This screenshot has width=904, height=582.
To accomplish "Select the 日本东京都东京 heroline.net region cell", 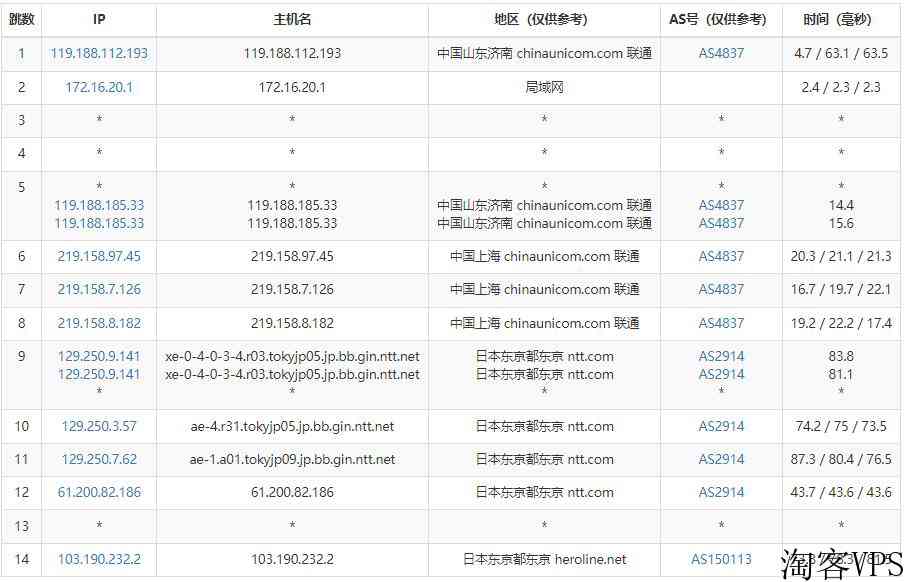I will coord(544,560).
